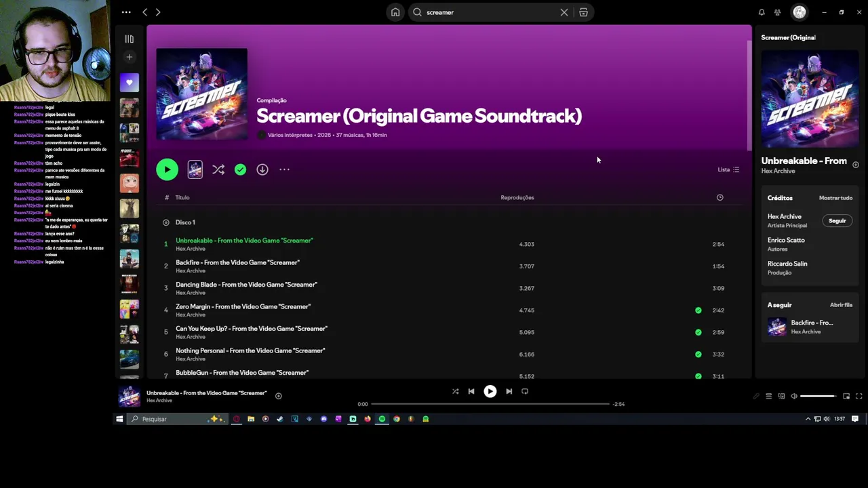
Task: Click the Disco 1 header
Action: tap(185, 222)
